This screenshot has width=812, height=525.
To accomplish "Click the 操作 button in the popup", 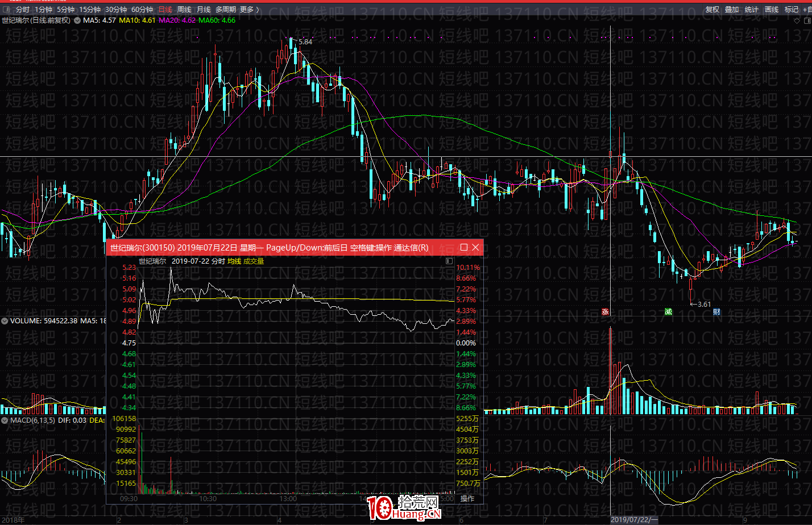I will click(467, 499).
